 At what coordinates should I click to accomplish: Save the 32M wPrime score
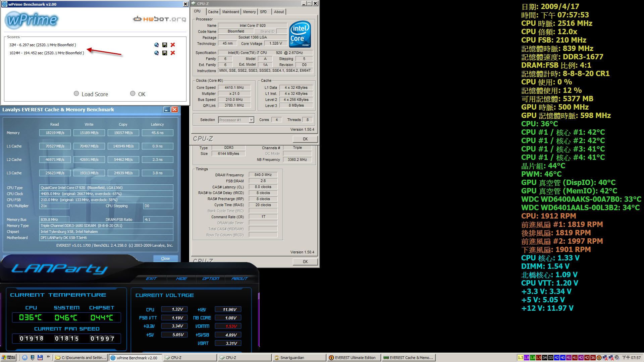click(x=165, y=45)
